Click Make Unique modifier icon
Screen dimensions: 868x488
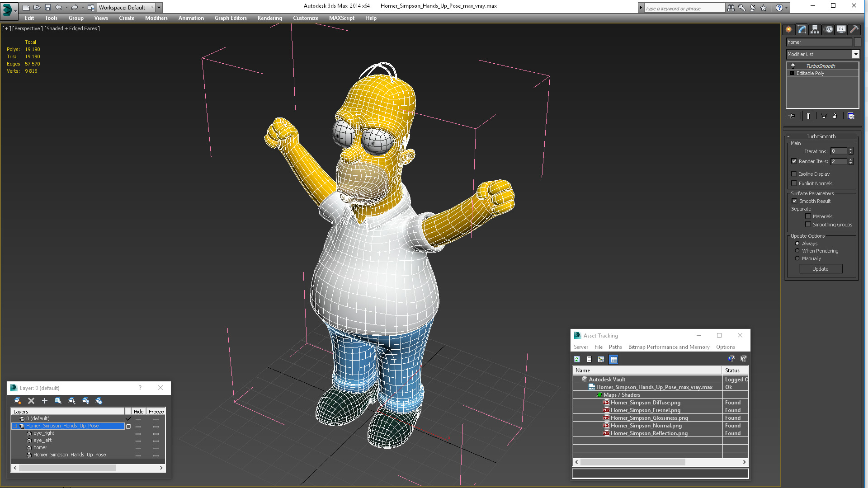point(824,116)
